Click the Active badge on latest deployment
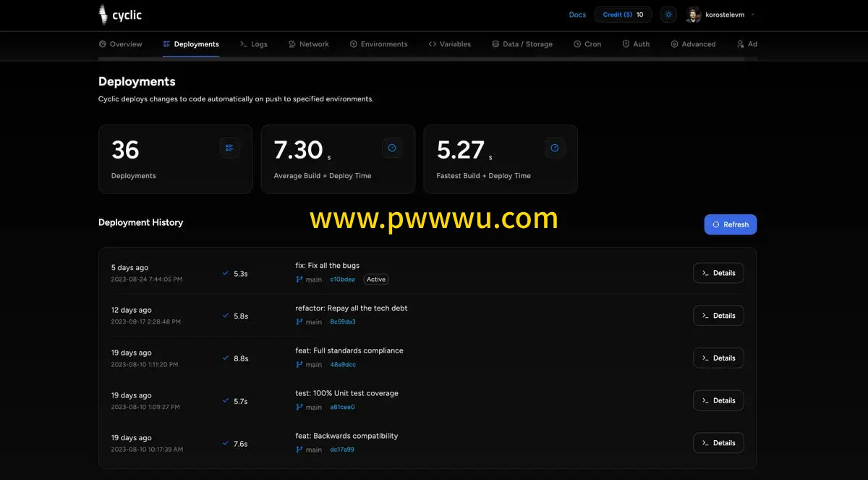868x480 pixels. tap(375, 279)
